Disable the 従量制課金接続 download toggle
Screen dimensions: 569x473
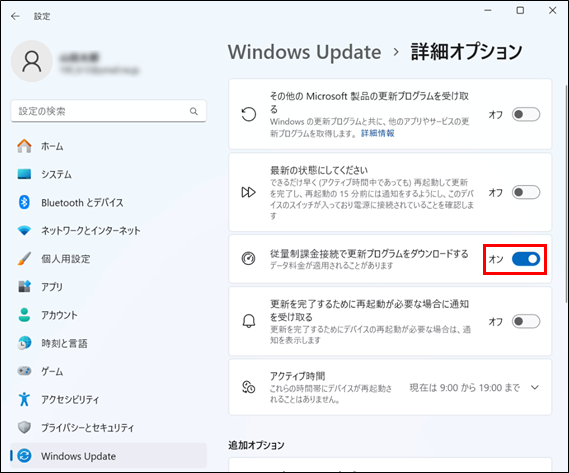(x=526, y=259)
